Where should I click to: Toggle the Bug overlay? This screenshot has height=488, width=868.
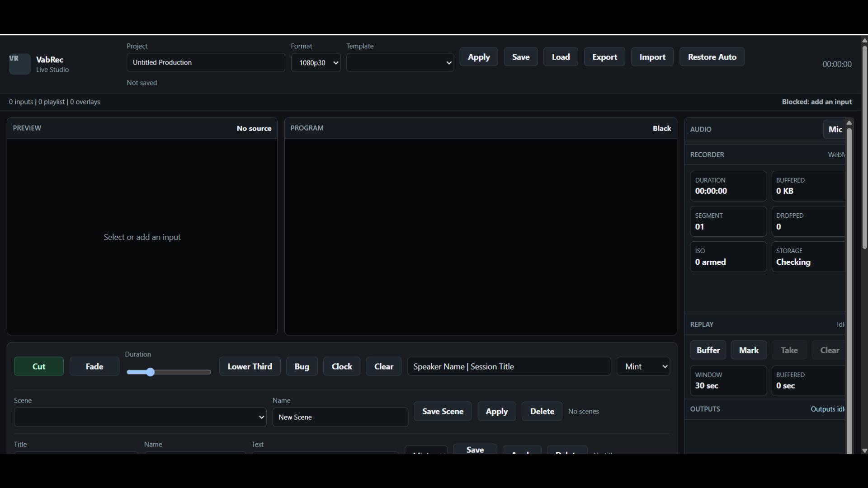click(302, 366)
